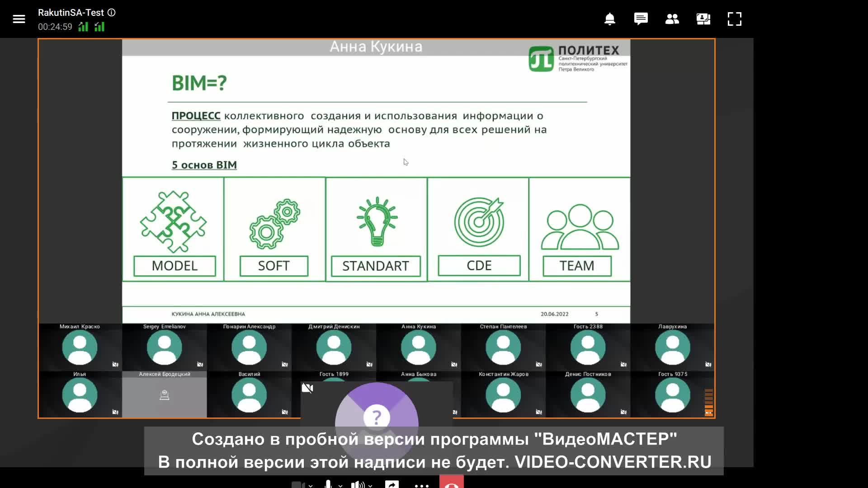Screen dimensions: 868x488
Task: Select Михаил Краско participant tile
Action: tap(80, 347)
